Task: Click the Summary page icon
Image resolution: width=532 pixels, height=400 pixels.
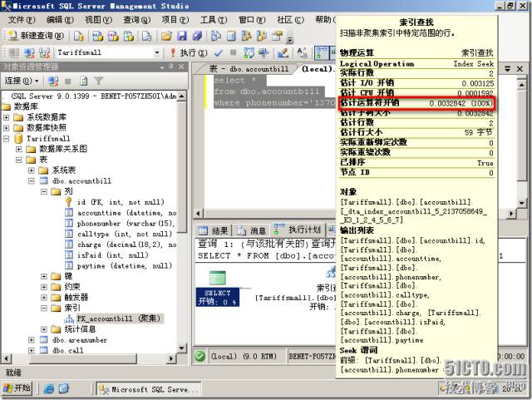Action: [231, 36]
